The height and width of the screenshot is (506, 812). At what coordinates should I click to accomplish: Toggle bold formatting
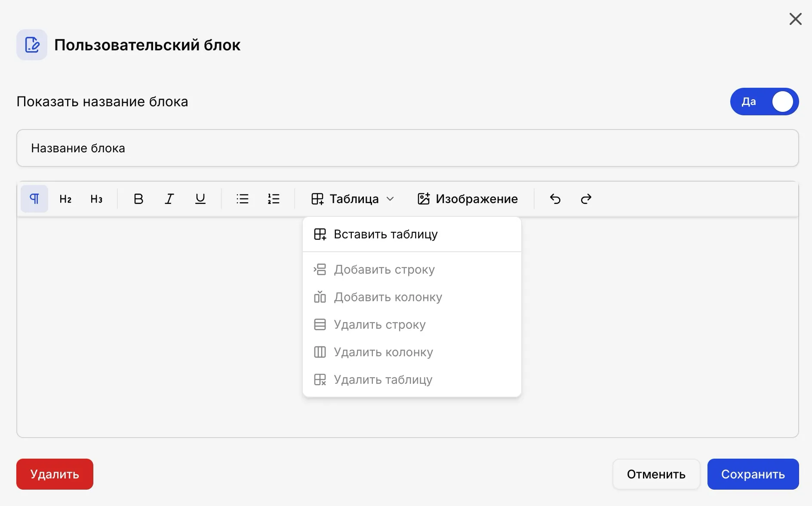tap(138, 199)
